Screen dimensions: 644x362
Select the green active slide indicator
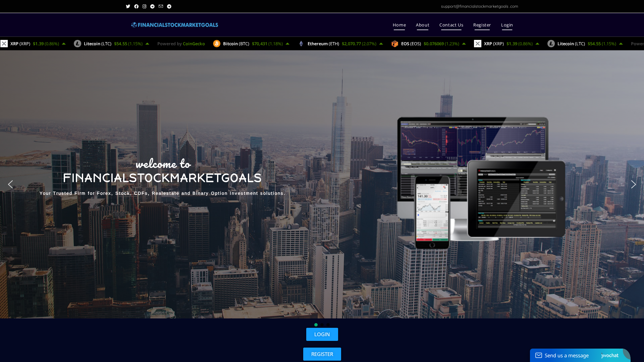click(316, 325)
